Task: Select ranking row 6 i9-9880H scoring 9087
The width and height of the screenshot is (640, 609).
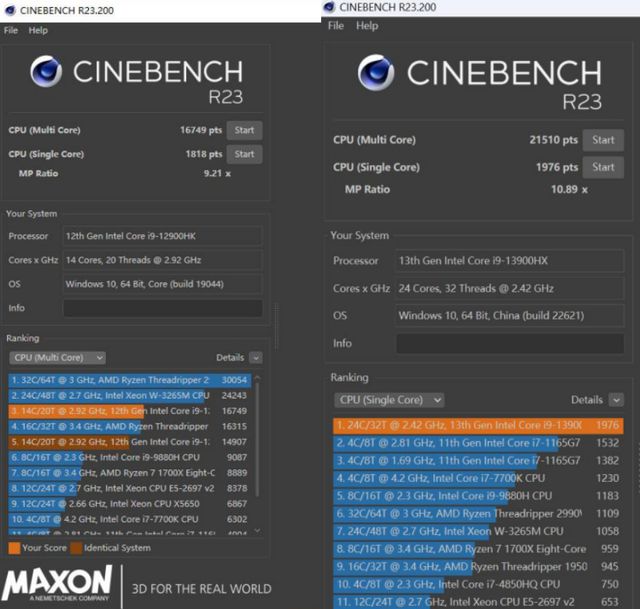Action: [x=130, y=458]
